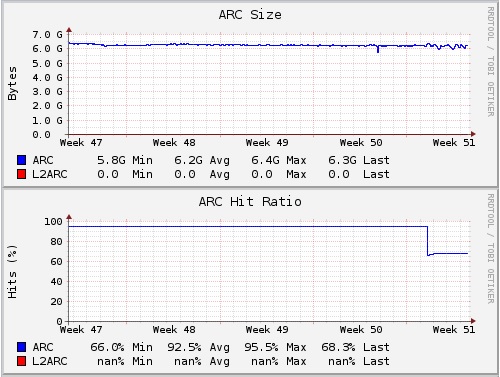
Task: Click the Bytes axis label
Action: tap(12, 83)
